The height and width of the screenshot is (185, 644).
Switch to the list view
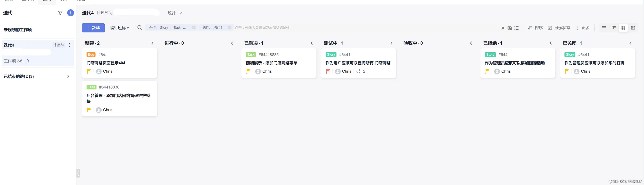coord(604,28)
